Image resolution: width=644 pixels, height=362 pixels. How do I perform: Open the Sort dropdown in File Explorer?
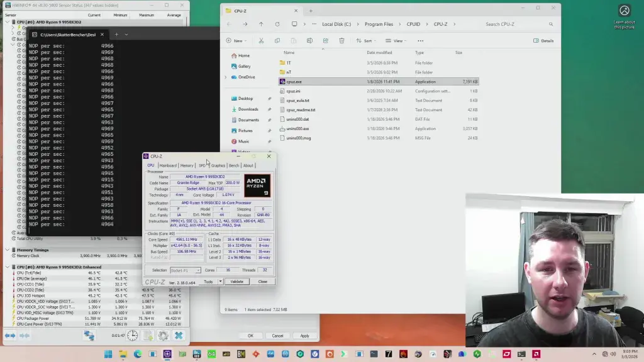(368, 40)
